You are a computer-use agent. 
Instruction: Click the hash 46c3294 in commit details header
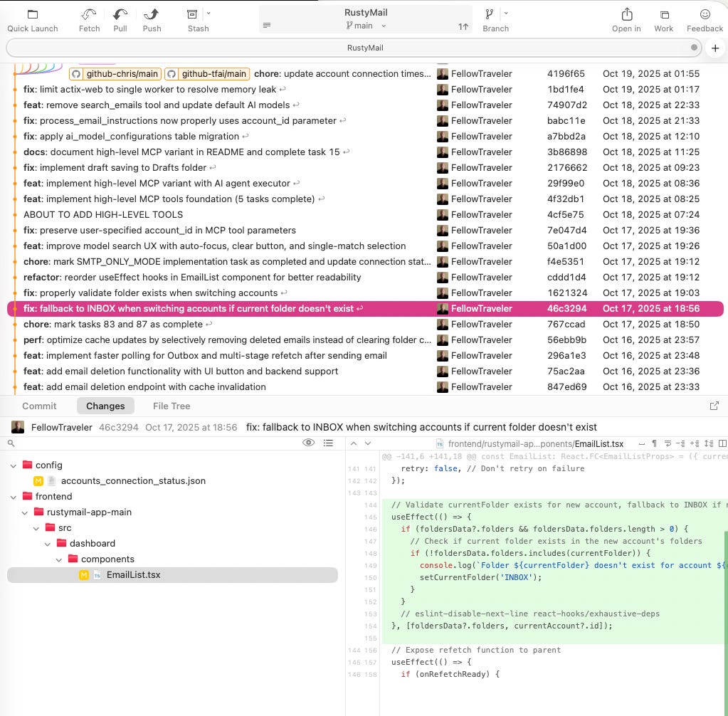pos(118,427)
